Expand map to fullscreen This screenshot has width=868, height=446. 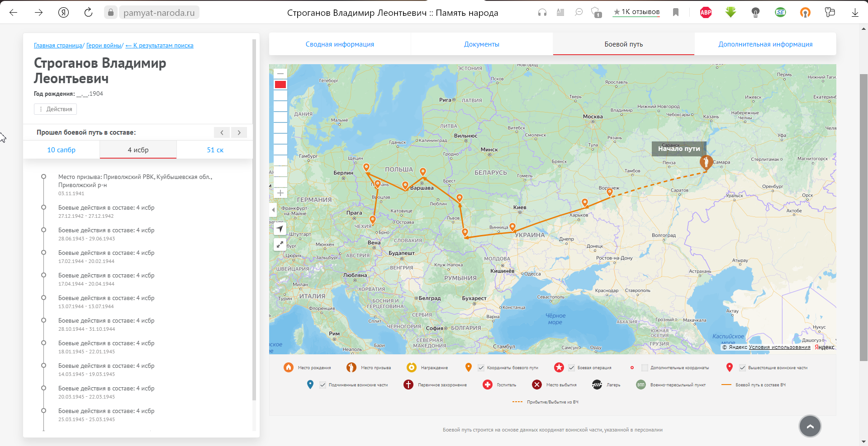point(280,244)
